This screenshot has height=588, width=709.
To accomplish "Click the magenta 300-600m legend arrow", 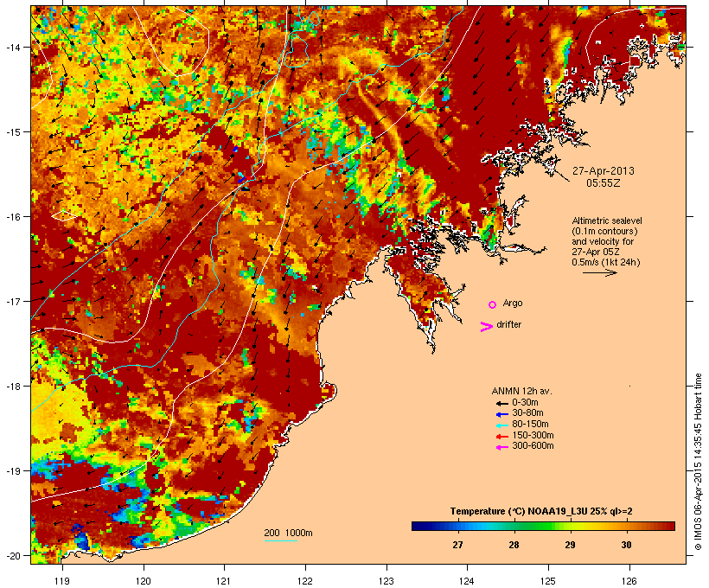I will pos(501,447).
